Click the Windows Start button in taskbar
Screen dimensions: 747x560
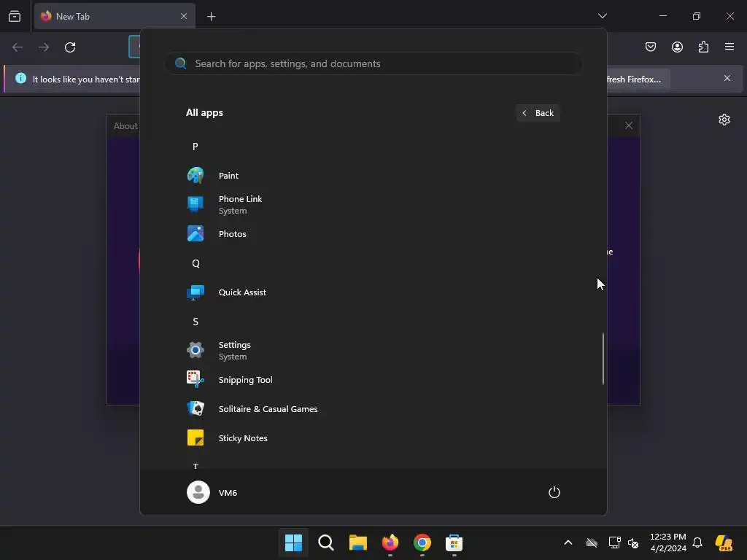click(x=293, y=542)
